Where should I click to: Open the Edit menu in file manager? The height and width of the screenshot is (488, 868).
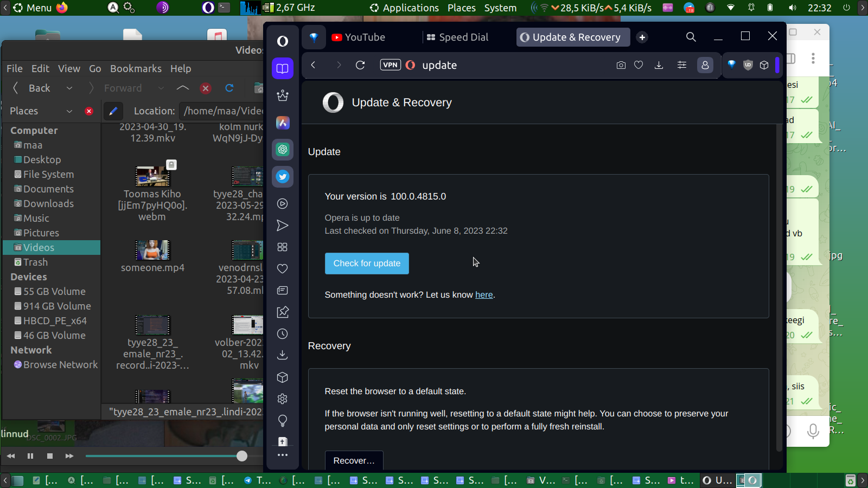[40, 69]
